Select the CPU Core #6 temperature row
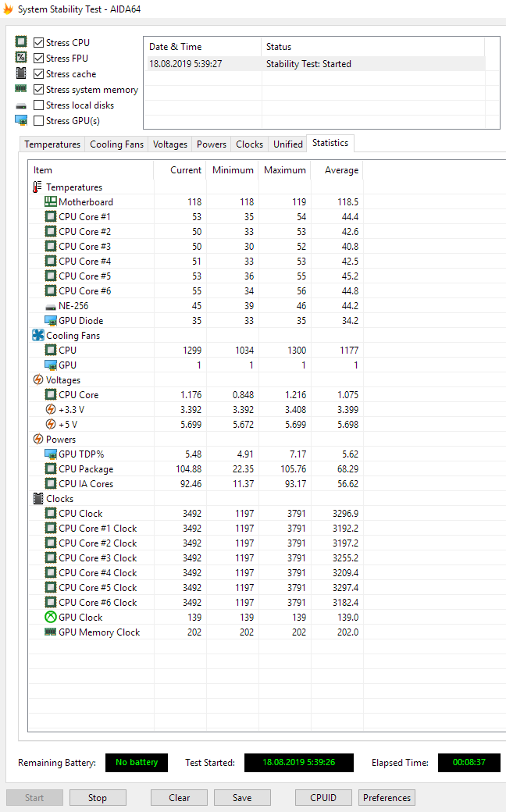 (x=196, y=291)
